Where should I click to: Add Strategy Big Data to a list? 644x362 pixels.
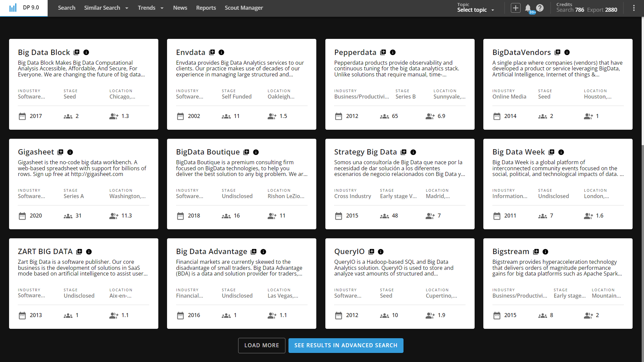click(404, 152)
